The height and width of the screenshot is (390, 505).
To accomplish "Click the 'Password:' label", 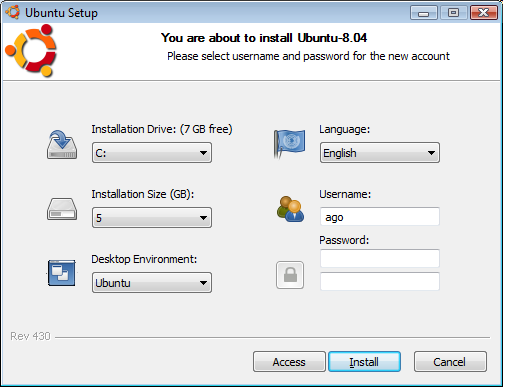I will click(x=344, y=240).
